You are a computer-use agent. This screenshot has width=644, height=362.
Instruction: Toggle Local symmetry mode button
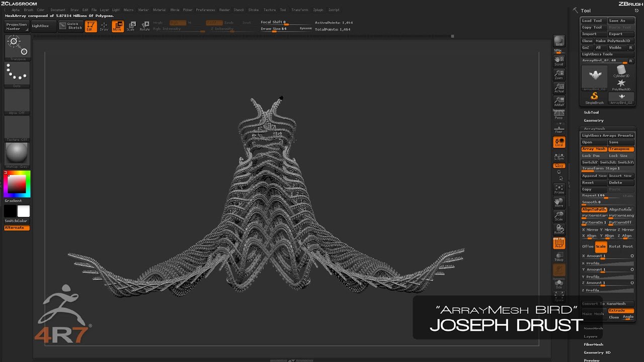[x=559, y=142]
